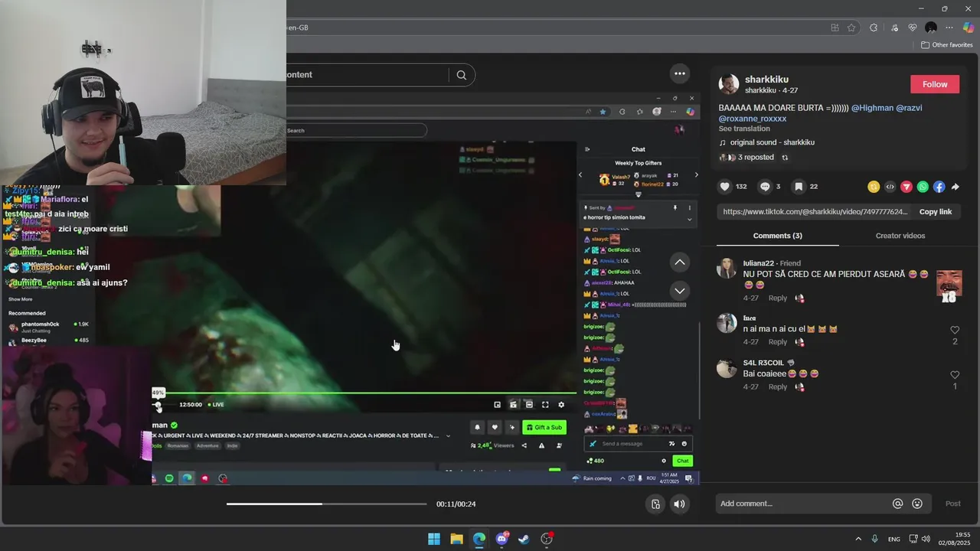
Task: Open the Edge Copilot icon
Action: 968,28
